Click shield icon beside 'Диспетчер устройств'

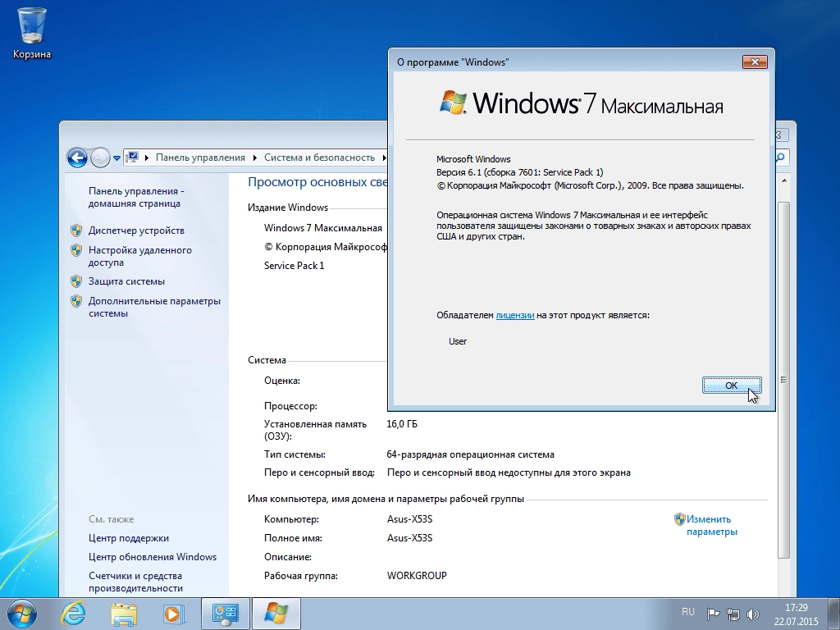click(76, 231)
